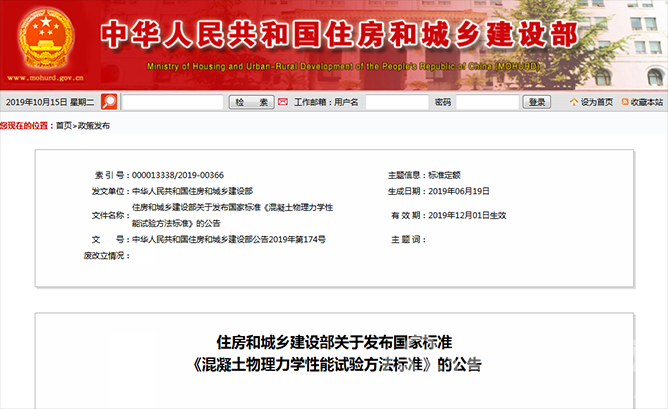
Task: Click article heading 《混凝土物理力学性能试验方法标准》的公告
Action: (x=337, y=365)
